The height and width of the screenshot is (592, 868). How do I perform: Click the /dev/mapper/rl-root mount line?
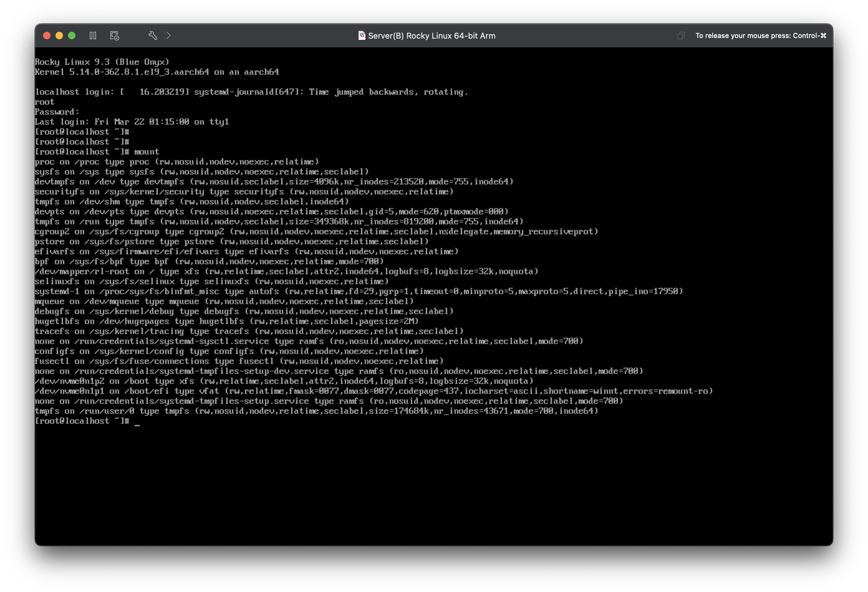(286, 272)
